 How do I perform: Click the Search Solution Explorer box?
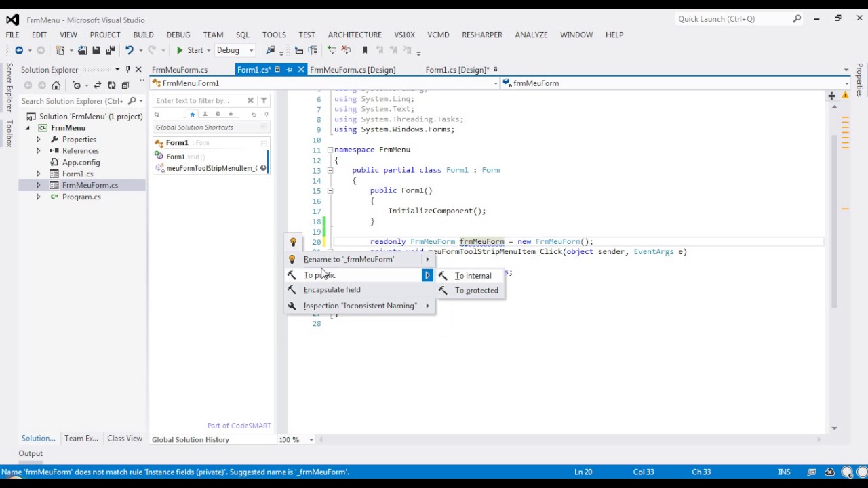tap(73, 101)
